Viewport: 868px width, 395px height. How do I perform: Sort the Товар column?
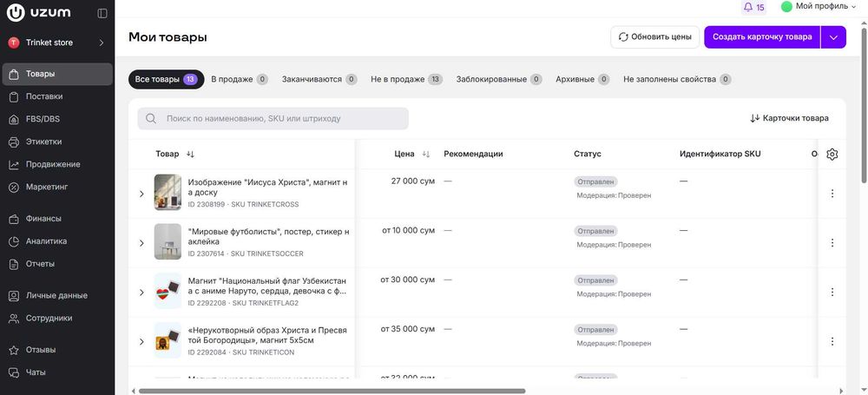click(x=190, y=154)
